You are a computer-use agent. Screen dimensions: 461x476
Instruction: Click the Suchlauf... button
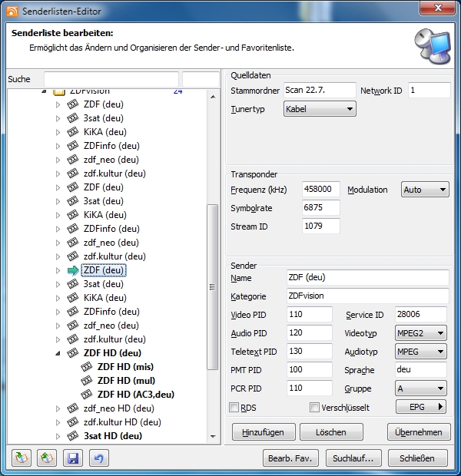click(x=353, y=458)
